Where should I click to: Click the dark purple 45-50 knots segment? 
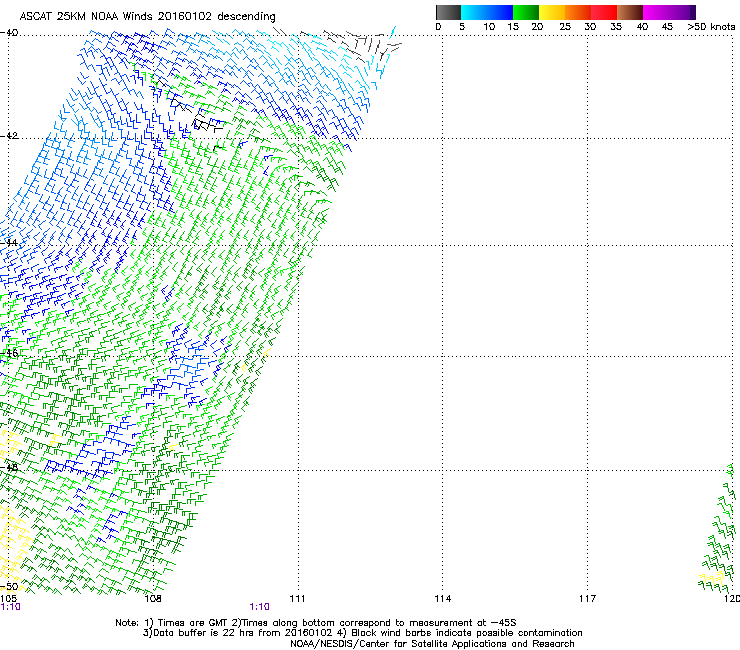682,12
